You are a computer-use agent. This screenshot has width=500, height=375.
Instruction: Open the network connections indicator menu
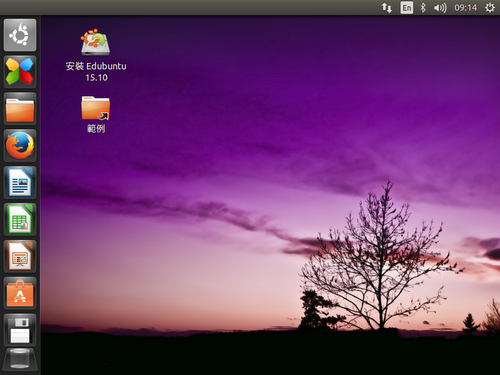coord(387,8)
